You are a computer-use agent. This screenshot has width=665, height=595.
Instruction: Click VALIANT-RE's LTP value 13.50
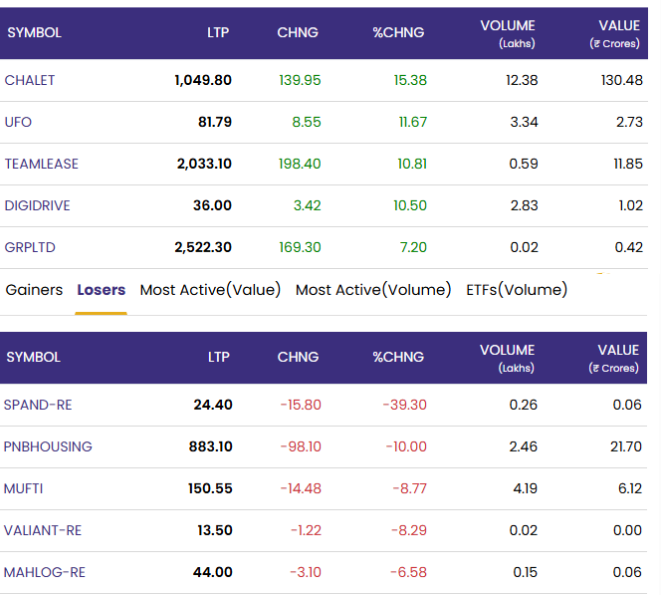tap(215, 531)
